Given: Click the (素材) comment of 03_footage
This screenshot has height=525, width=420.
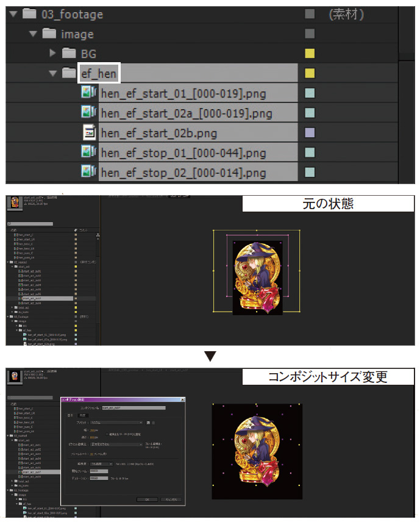Looking at the screenshot, I should (346, 15).
